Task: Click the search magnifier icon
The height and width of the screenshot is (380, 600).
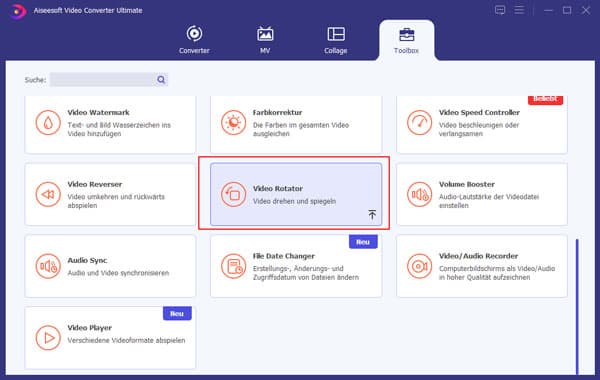Action: (161, 80)
